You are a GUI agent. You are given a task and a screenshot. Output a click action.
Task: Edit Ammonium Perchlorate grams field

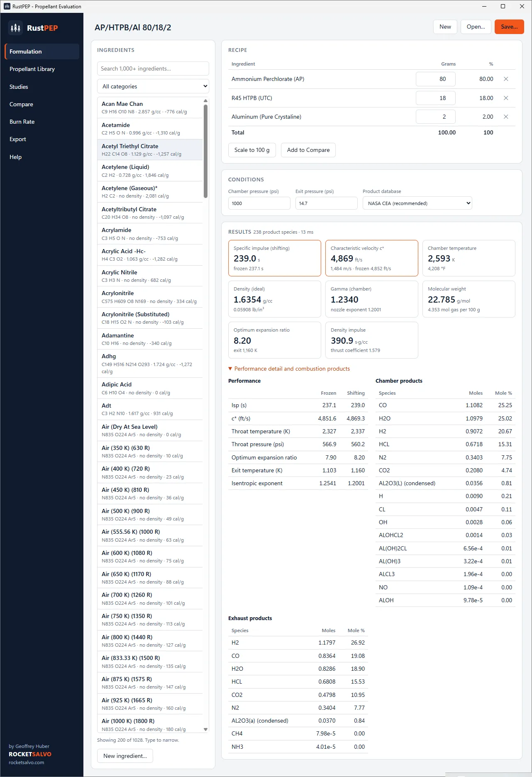[436, 79]
